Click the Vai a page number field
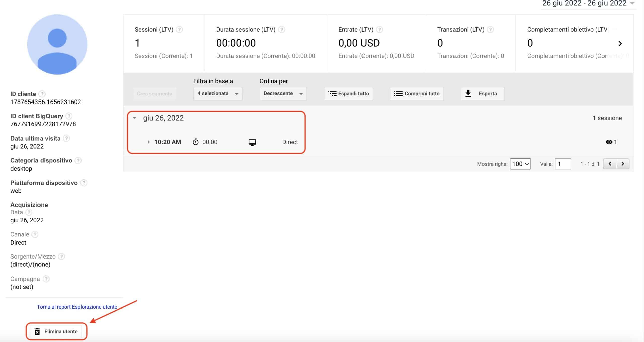 click(x=563, y=164)
